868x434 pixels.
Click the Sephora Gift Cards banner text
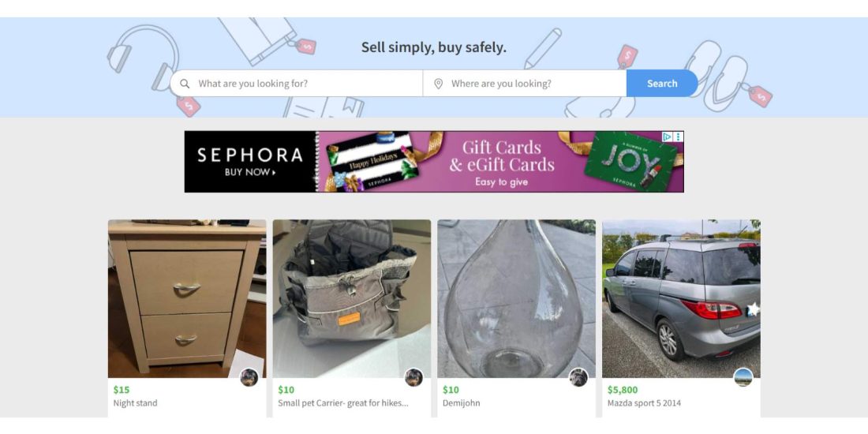(501, 156)
